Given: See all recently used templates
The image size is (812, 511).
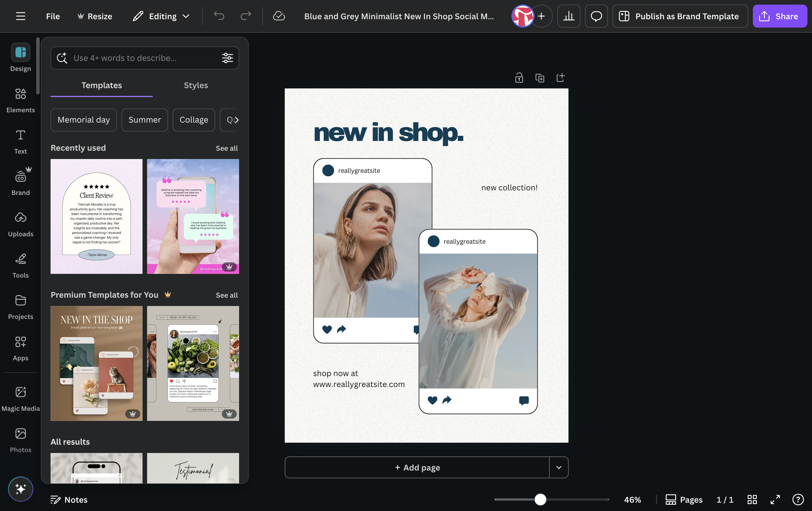Looking at the screenshot, I should click(227, 148).
